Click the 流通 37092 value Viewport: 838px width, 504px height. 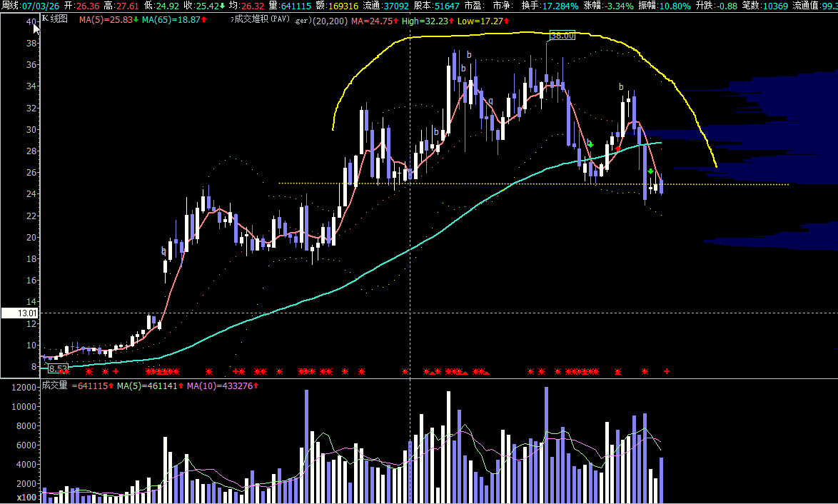[x=397, y=6]
